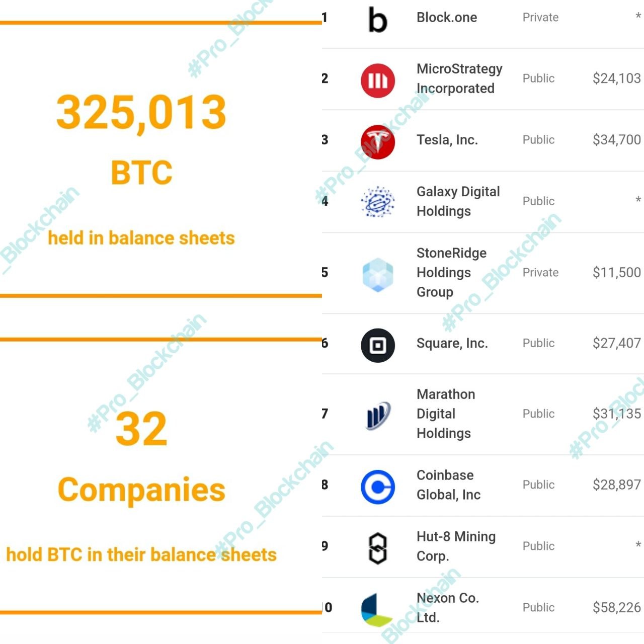Open the Nexon Co. logo icon

pyautogui.click(x=376, y=609)
